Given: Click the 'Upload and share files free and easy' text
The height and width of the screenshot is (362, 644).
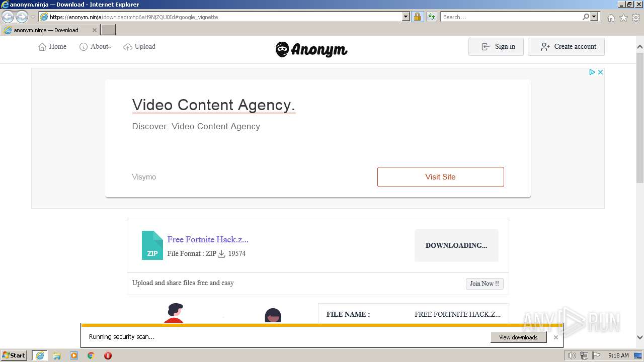Looking at the screenshot, I should (x=183, y=283).
